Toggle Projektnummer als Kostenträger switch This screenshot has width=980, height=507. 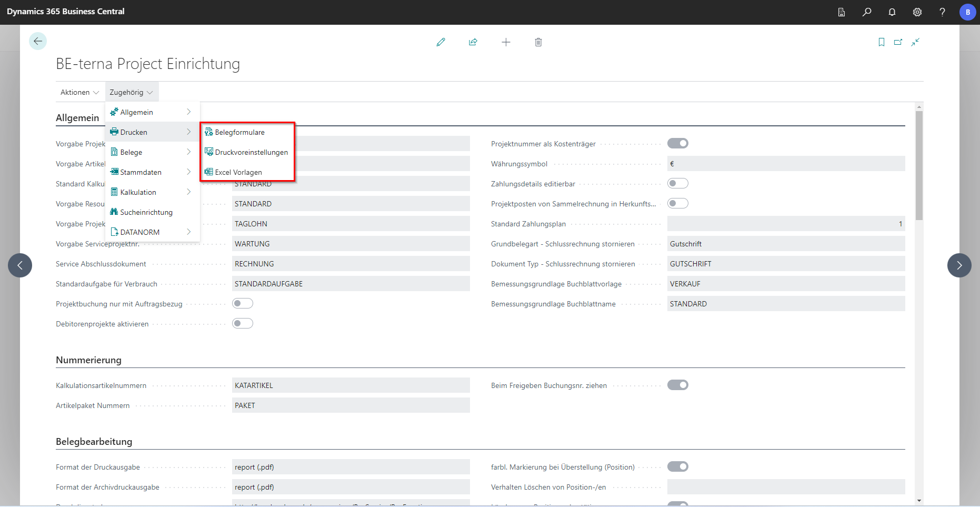coord(677,144)
